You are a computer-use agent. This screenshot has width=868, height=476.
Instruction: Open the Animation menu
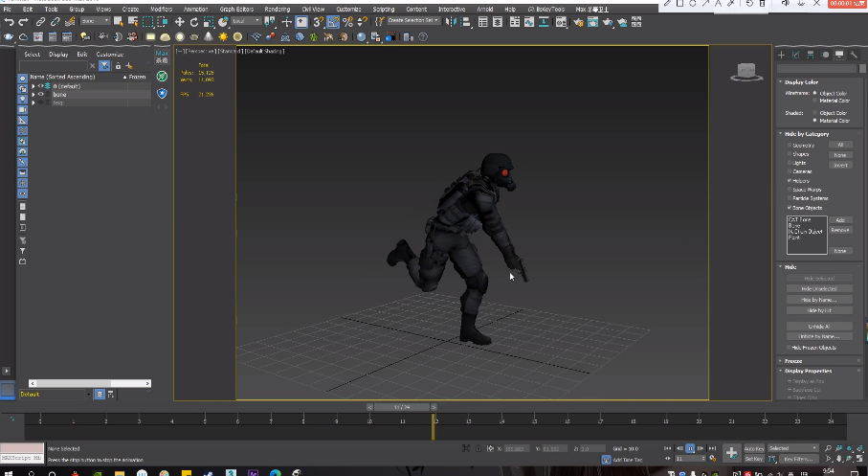195,10
